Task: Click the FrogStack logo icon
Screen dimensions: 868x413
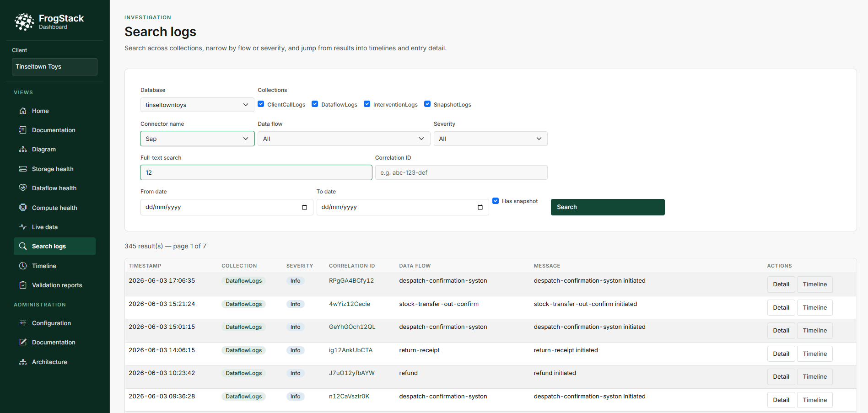Action: pyautogui.click(x=24, y=21)
